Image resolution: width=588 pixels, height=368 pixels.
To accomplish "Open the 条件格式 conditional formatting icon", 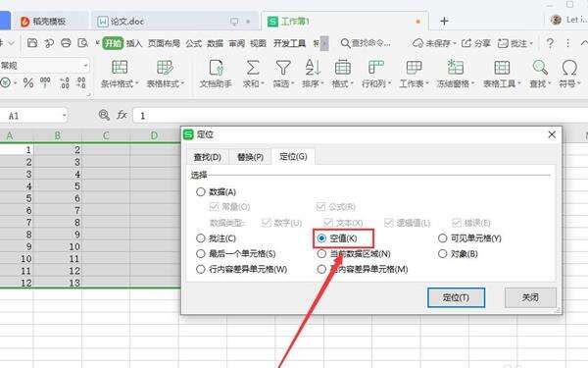I will [120, 68].
